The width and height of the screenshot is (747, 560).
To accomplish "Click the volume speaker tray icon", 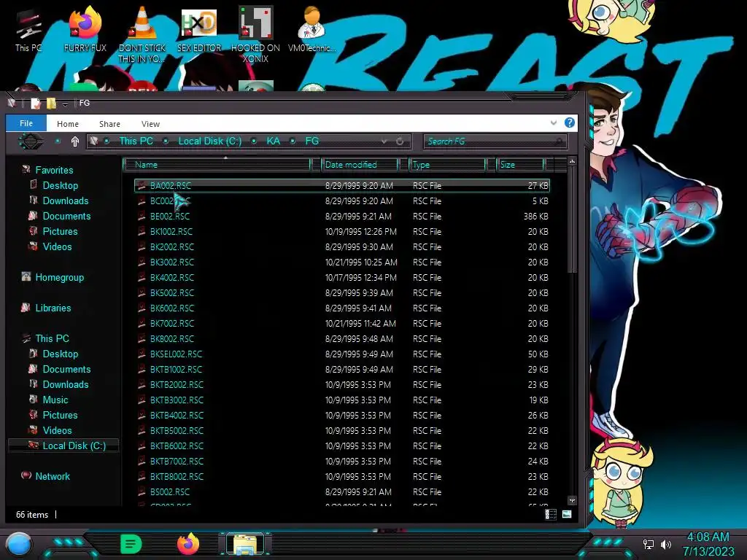I will (x=665, y=544).
